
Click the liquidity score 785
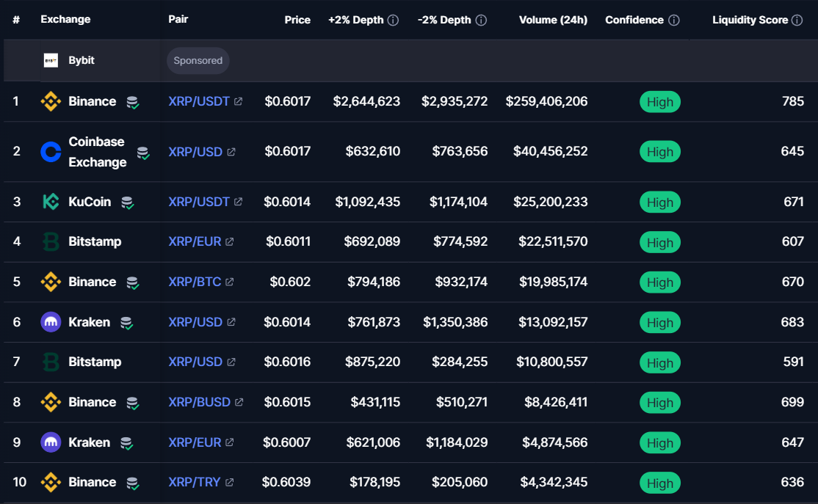(x=793, y=101)
